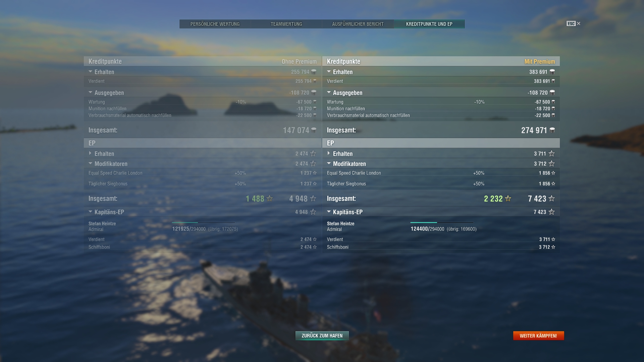Open the Ausführlicher Bericht tab
644x362 pixels.
tap(358, 24)
